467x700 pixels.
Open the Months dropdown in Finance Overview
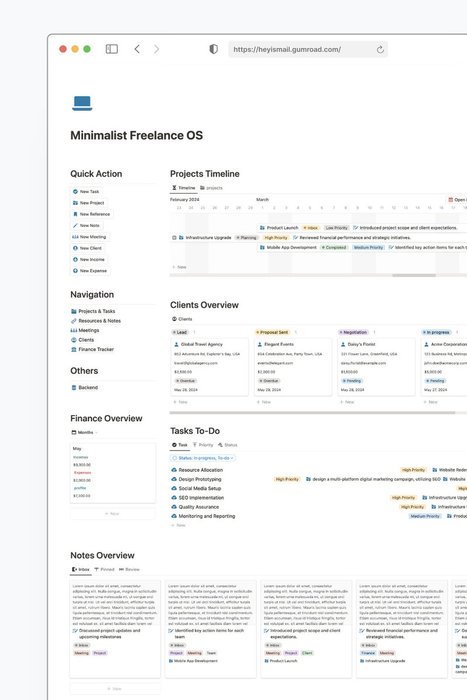click(85, 433)
